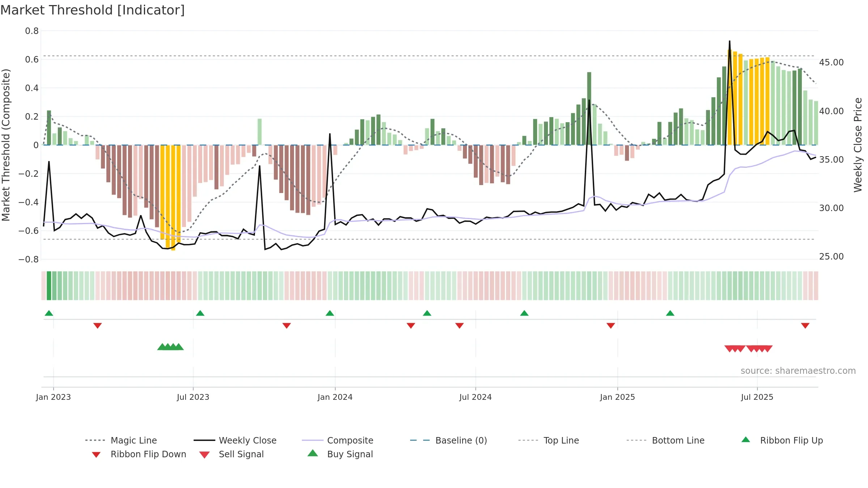The image size is (868, 488).
Task: Click the 0.8 left axis tick label
Action: point(32,31)
